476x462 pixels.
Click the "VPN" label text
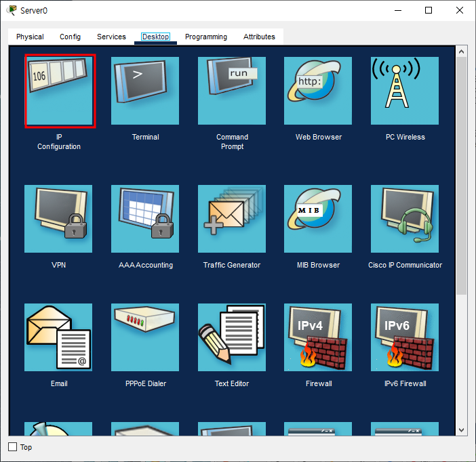click(x=58, y=265)
